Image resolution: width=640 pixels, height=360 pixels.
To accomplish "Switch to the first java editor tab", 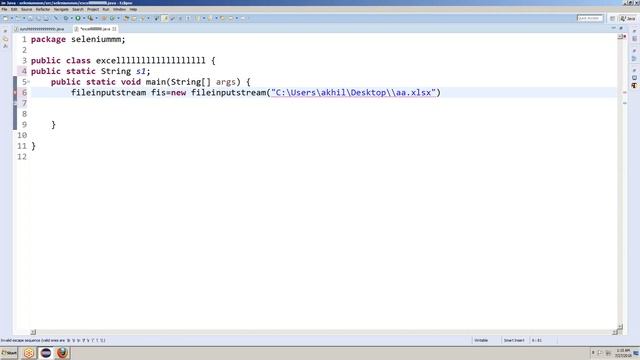I will point(39,29).
